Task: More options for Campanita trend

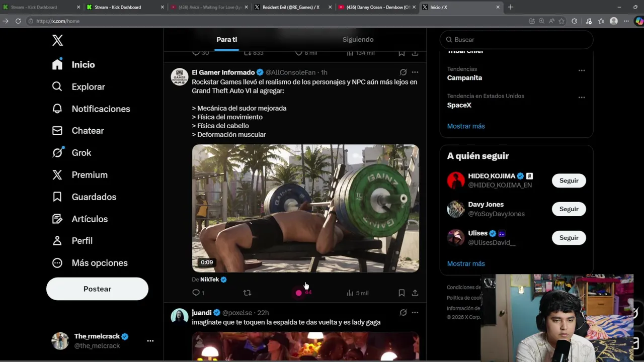Action: (582, 70)
